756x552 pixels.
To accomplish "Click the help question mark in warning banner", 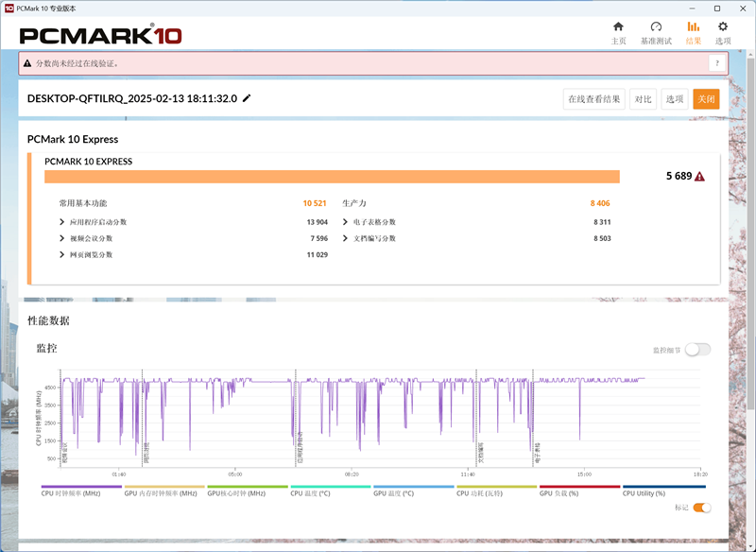I will [717, 63].
